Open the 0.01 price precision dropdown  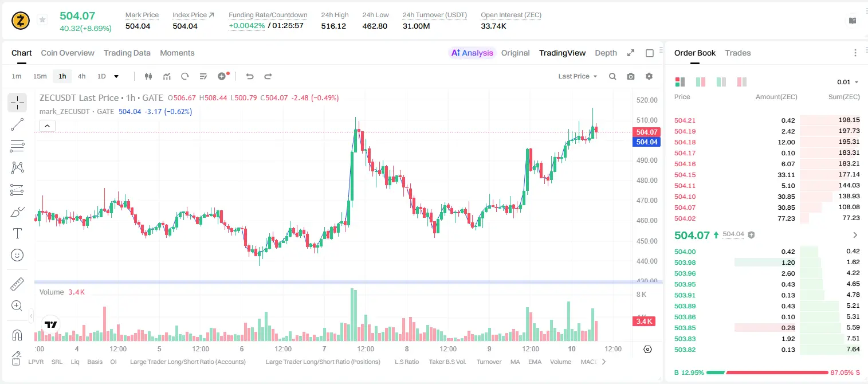(x=848, y=82)
